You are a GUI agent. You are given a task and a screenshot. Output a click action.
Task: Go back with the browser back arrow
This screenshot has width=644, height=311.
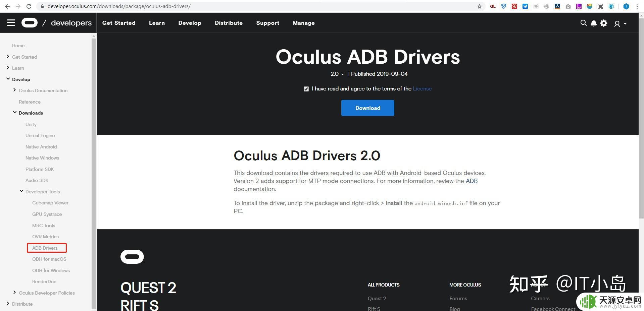tap(7, 6)
